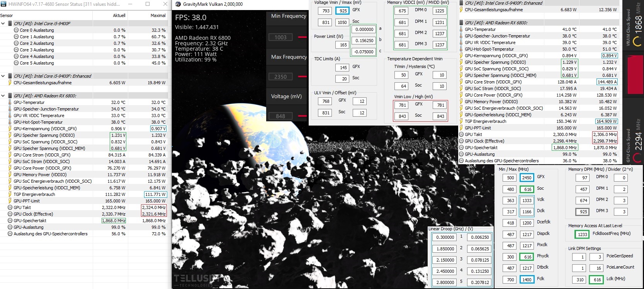Image resolution: width=644 pixels, height=289 pixels.
Task: Click coefficient c field showing -0.075000
Action: coord(364,52)
